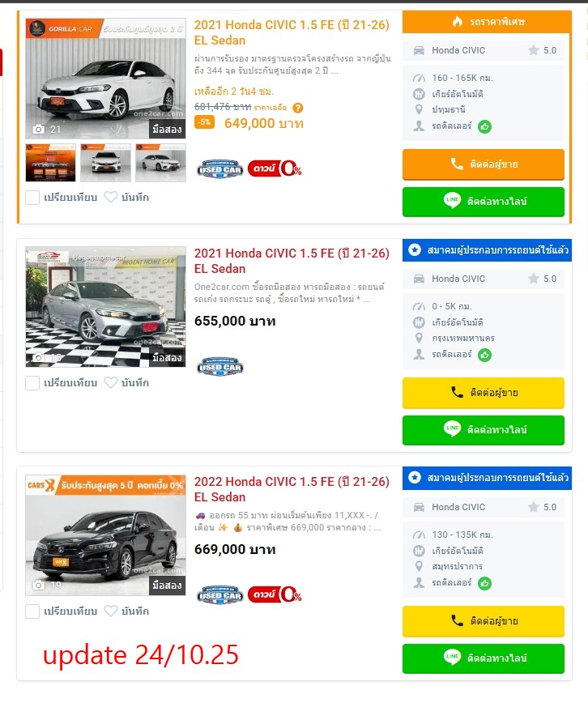Click camera photo count icon on white Civic
This screenshot has width=588, height=703.
click(39, 130)
